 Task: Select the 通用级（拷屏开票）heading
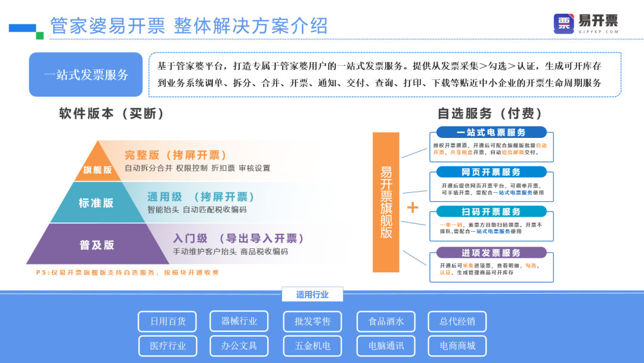pos(201,197)
